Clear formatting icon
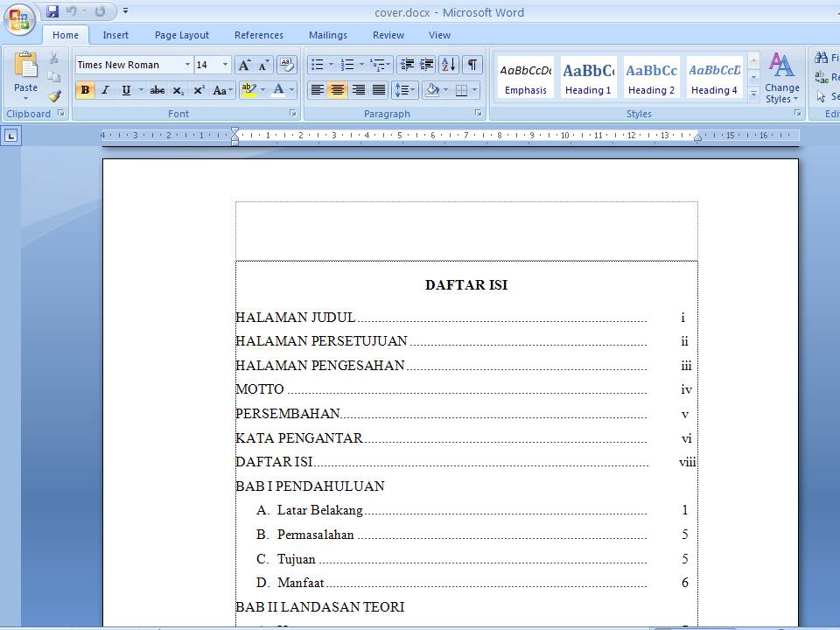 pyautogui.click(x=287, y=65)
